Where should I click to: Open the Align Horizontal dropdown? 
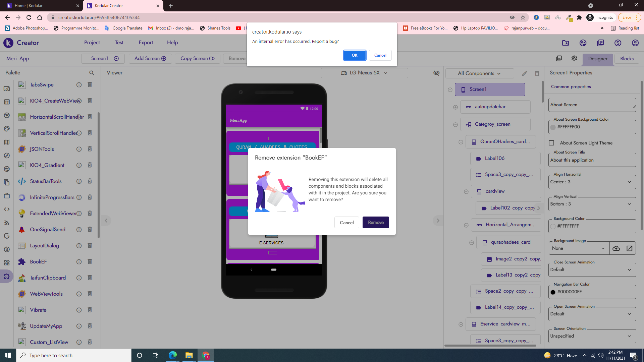click(x=592, y=182)
